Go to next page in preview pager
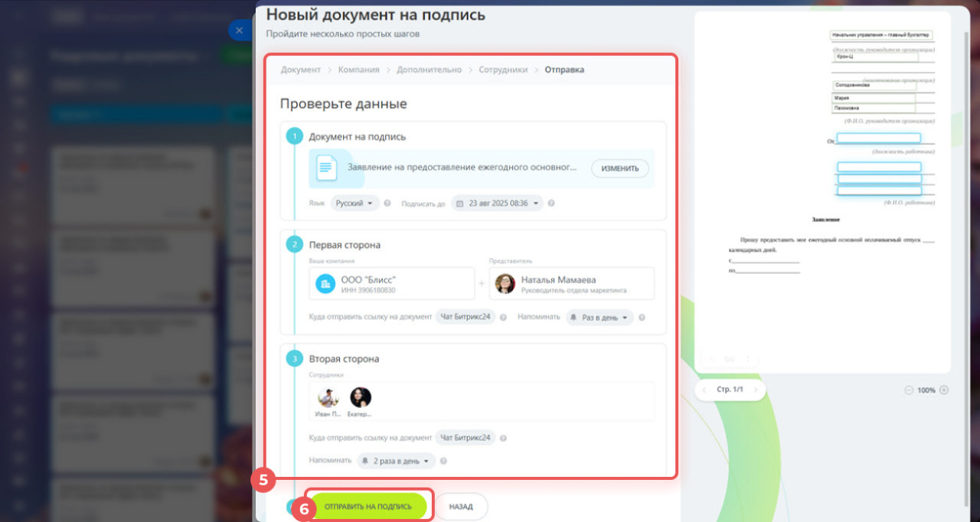 (x=755, y=390)
